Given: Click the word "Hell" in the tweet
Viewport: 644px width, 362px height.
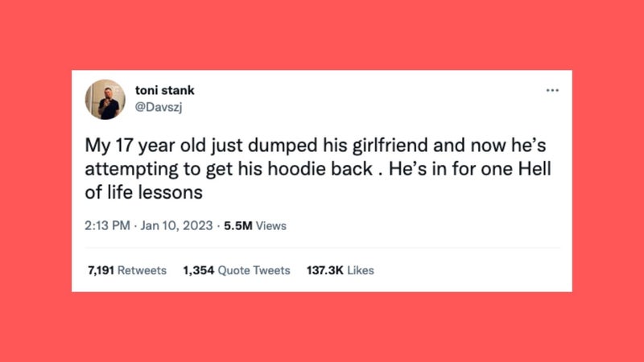Looking at the screenshot, I should (x=535, y=169).
